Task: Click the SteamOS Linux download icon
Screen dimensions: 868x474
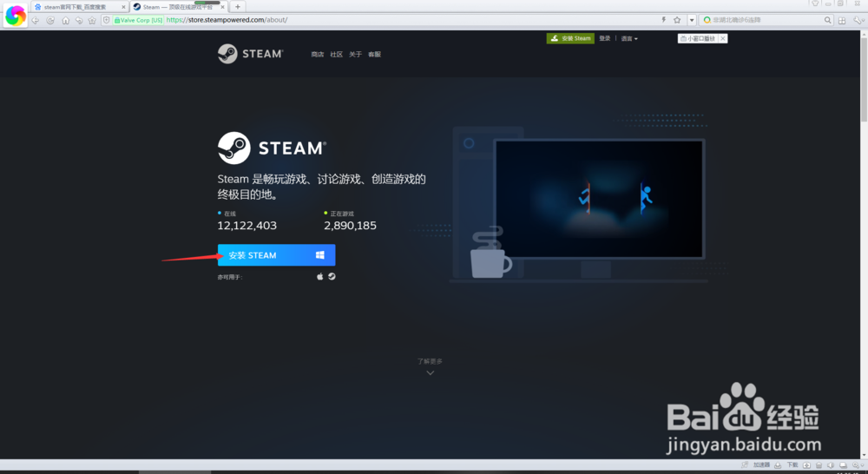Action: 332,276
